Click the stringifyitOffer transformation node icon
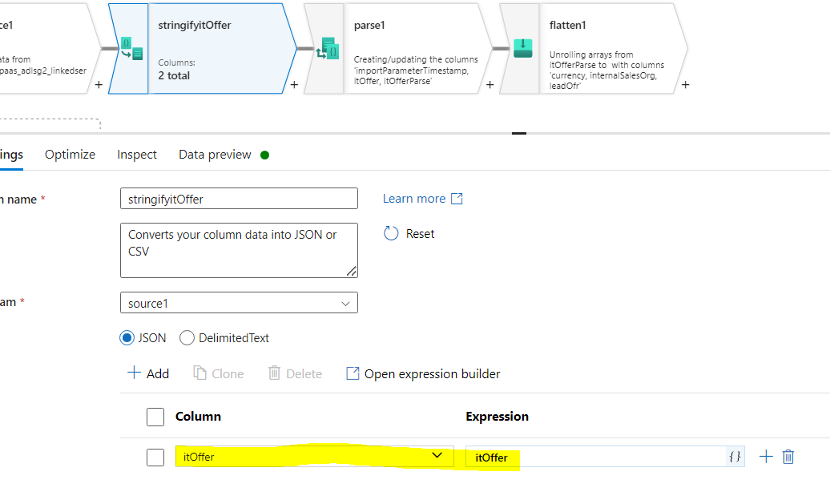Image resolution: width=830 pixels, height=504 pixels. point(131,49)
